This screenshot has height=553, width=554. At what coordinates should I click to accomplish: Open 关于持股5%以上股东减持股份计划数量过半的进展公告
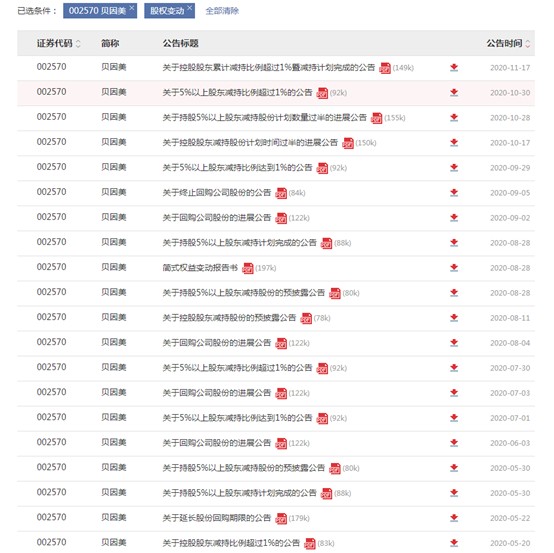265,118
